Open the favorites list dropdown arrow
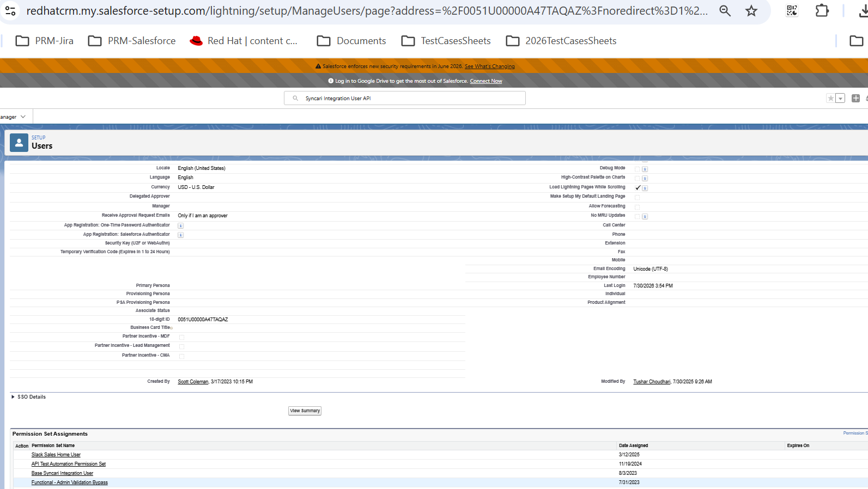Viewport: 868px width, 489px height. 840,99
